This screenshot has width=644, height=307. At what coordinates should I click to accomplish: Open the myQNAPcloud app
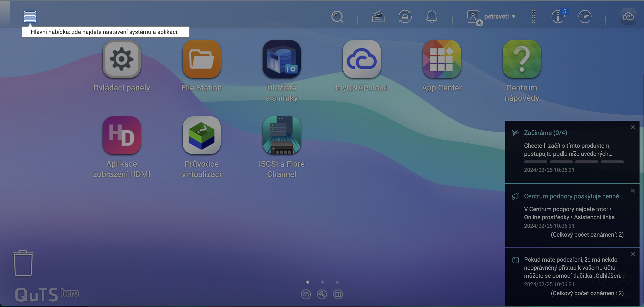point(362,59)
